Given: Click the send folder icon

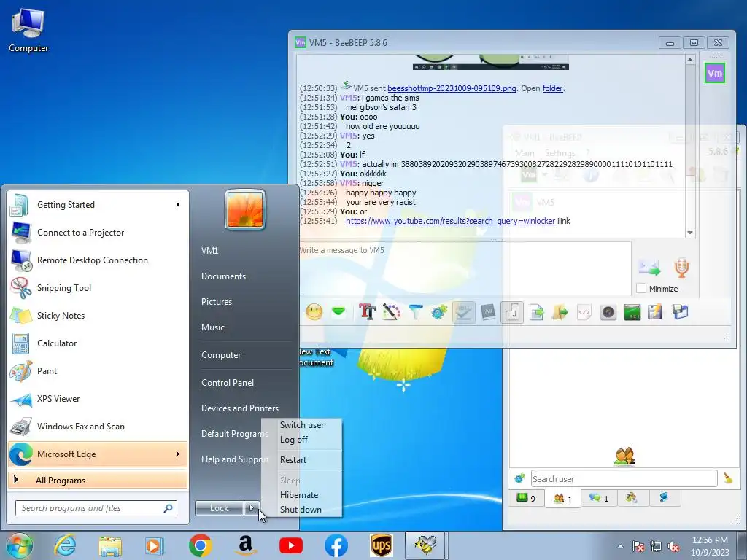Looking at the screenshot, I should click(560, 312).
